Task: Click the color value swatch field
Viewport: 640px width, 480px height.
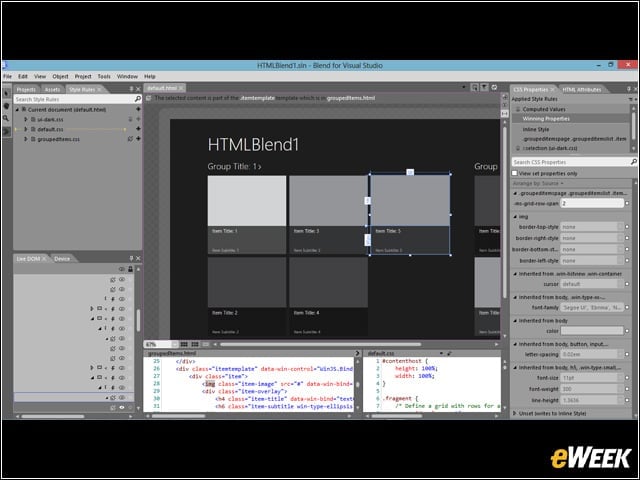Action: click(x=592, y=331)
